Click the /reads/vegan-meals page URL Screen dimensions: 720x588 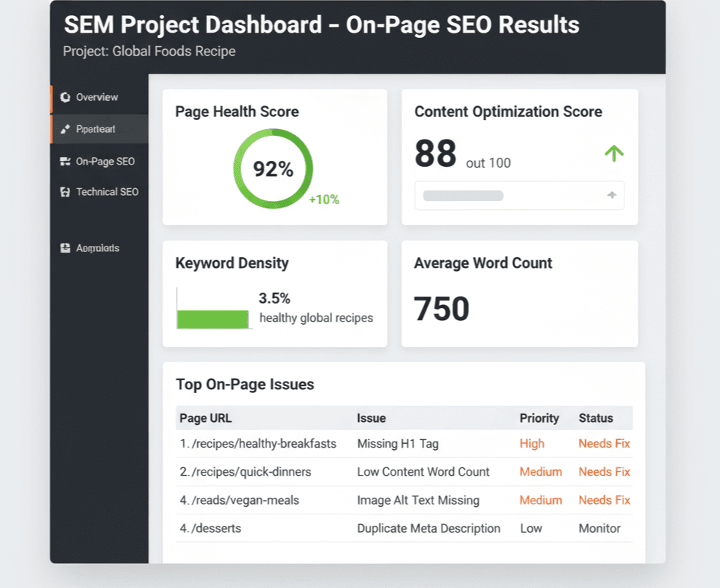click(x=245, y=500)
